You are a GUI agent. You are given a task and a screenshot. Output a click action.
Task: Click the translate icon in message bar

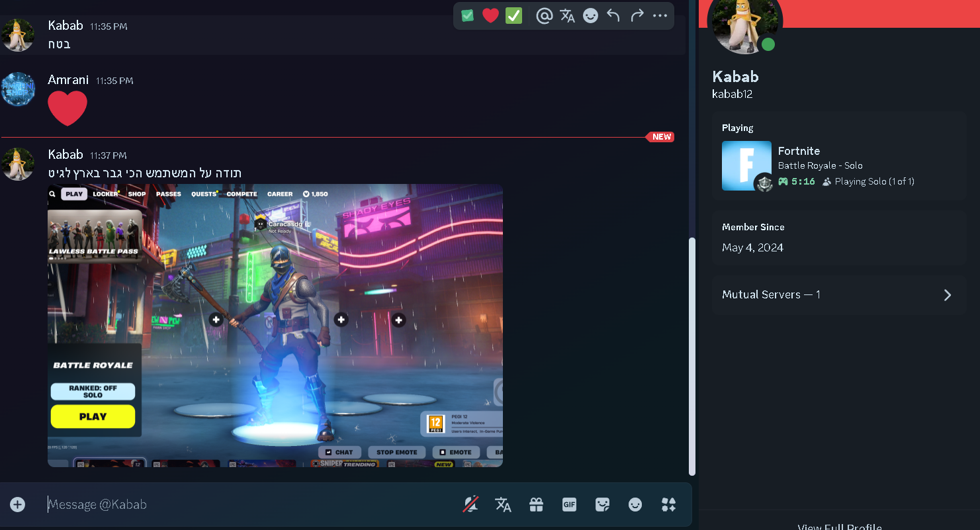point(504,505)
